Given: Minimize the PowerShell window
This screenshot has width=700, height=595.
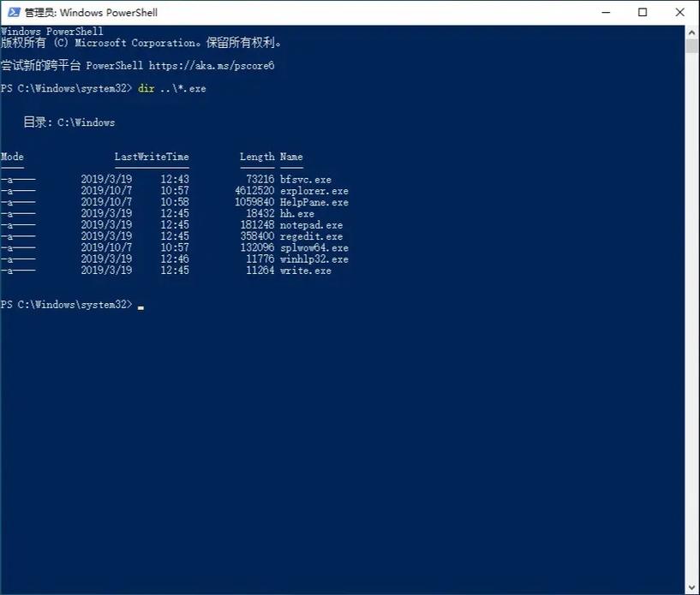Looking at the screenshot, I should pos(606,13).
